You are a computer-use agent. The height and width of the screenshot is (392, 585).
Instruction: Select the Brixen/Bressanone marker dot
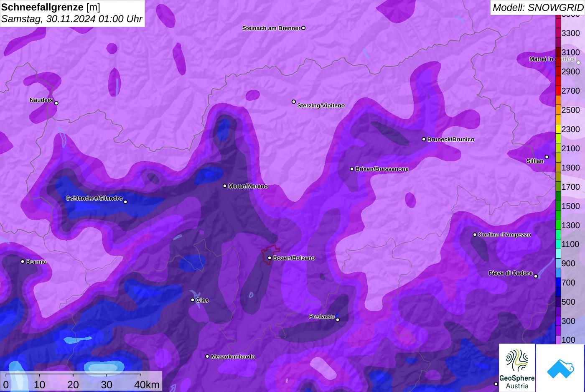pos(352,169)
